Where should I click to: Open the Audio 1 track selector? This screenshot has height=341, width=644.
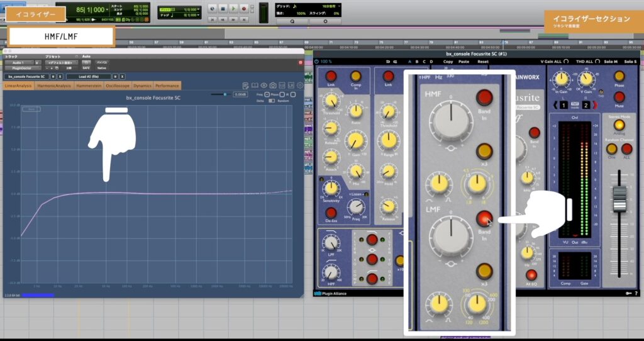pos(18,62)
